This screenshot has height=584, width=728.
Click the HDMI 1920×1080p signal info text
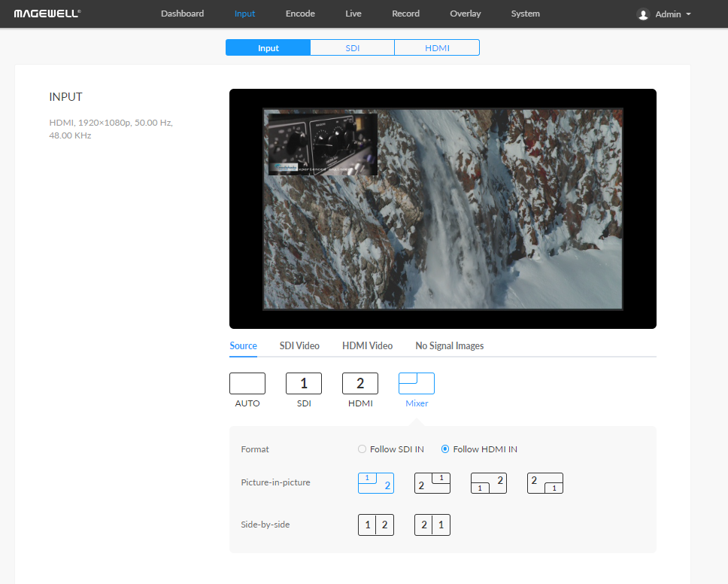[x=111, y=129]
